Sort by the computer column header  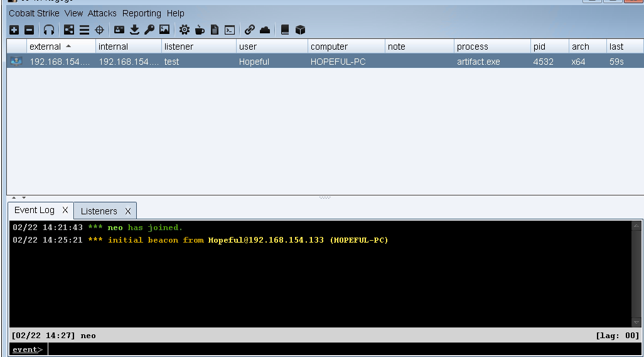(x=346, y=47)
